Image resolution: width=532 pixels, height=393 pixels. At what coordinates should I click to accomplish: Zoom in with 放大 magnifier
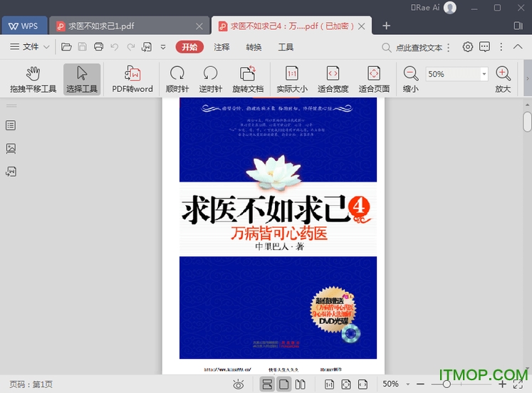tap(503, 79)
